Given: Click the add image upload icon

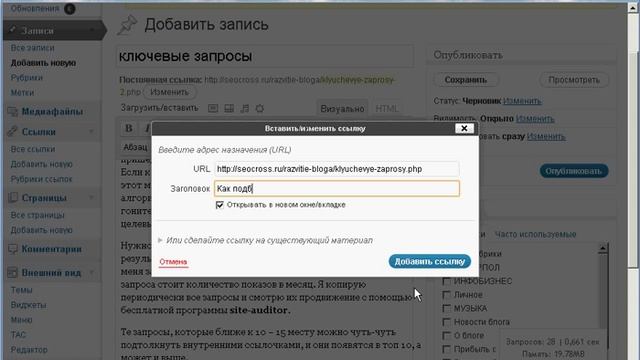Looking at the screenshot, I should tap(213, 108).
